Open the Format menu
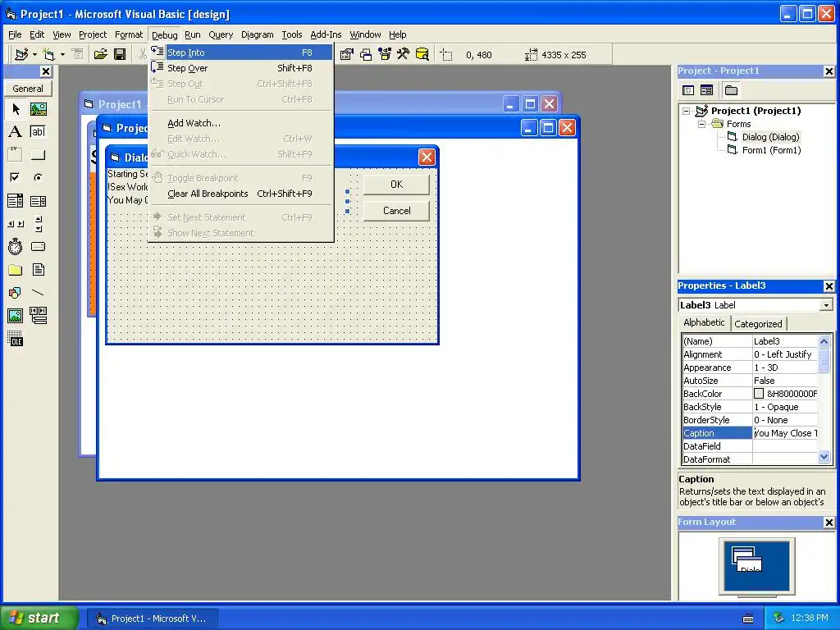The image size is (840, 630). 129,34
